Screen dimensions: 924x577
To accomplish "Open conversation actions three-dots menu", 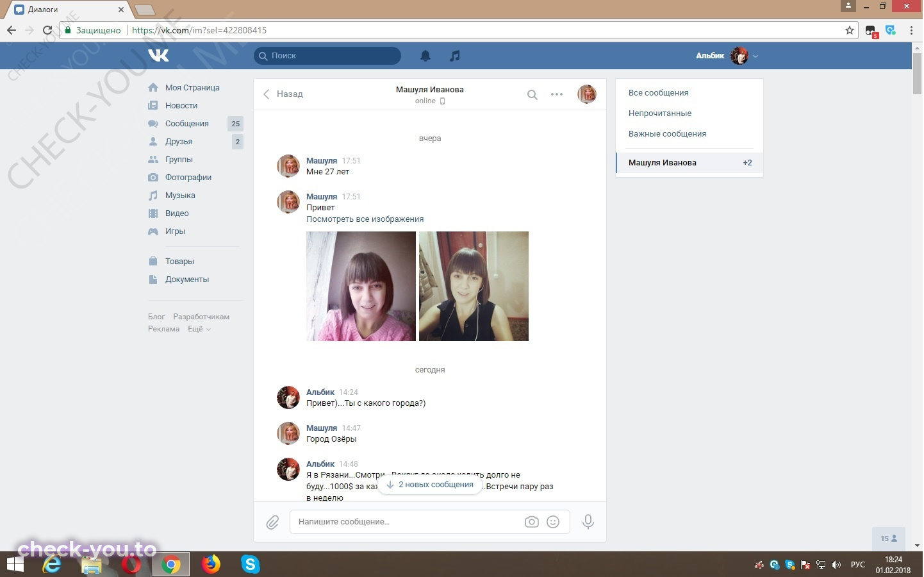I will click(x=557, y=94).
